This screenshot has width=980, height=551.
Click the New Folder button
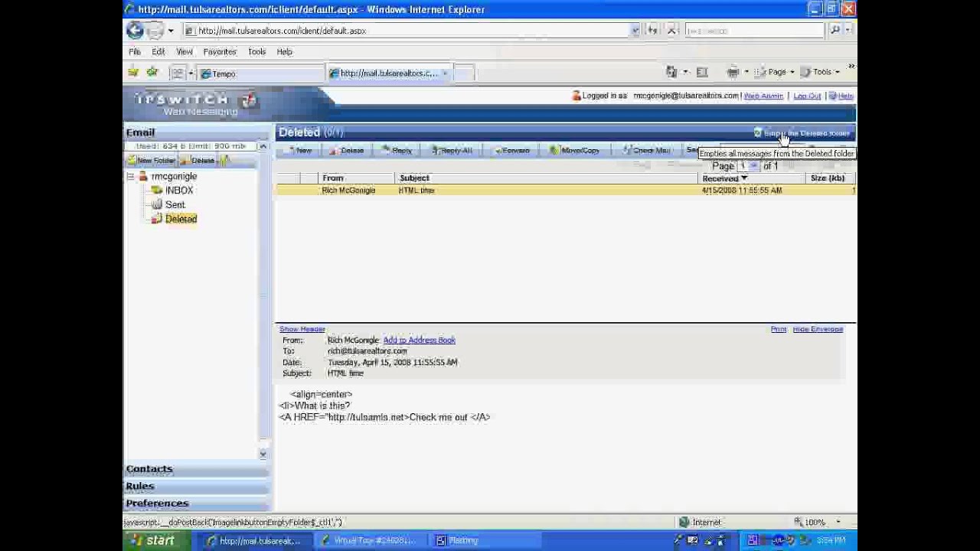tap(152, 161)
